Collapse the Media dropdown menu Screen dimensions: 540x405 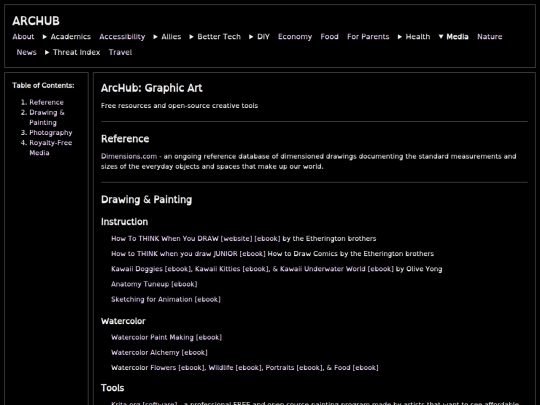pos(454,37)
